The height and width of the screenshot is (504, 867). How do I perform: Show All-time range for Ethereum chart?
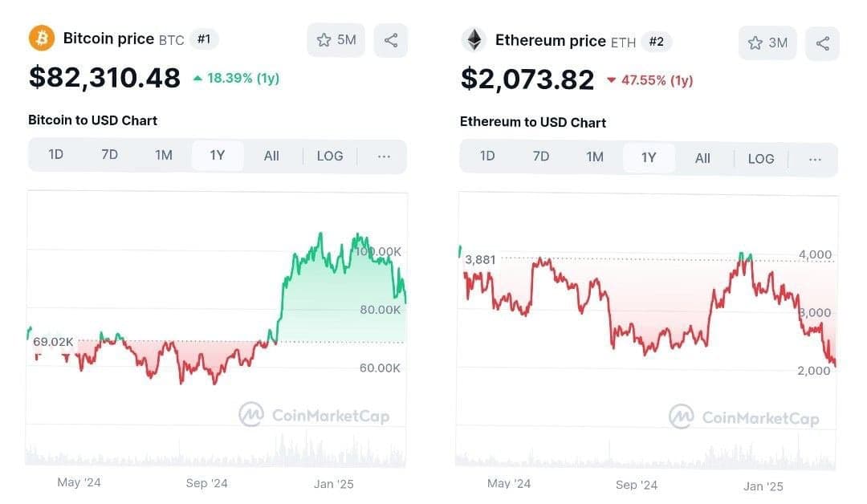click(x=702, y=158)
